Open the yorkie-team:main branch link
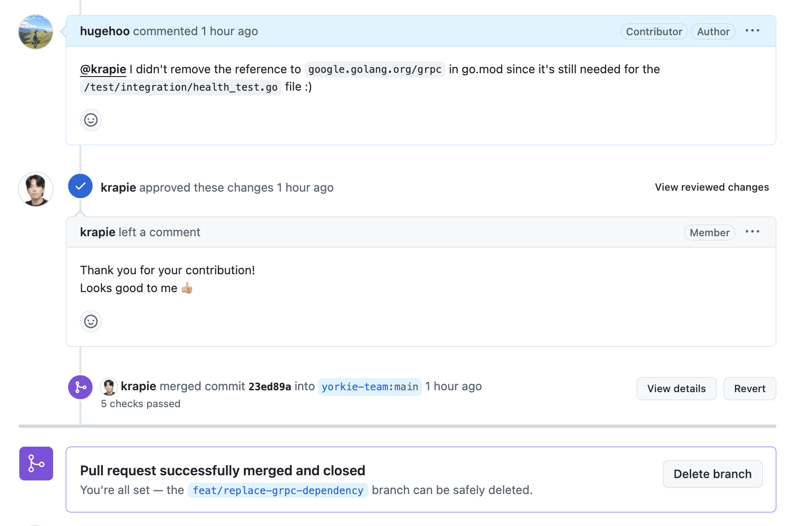This screenshot has width=812, height=526. (370, 387)
